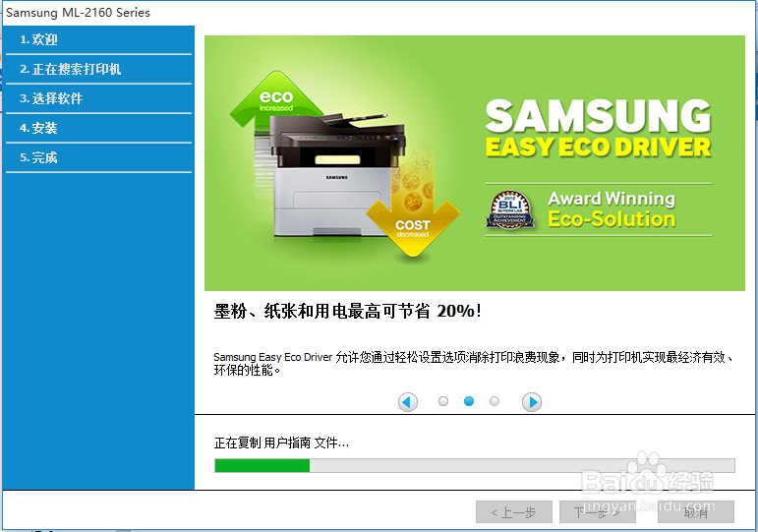The width and height of the screenshot is (758, 532).
Task: Open step 1. 欢迎 in sidebar
Action: (x=98, y=39)
